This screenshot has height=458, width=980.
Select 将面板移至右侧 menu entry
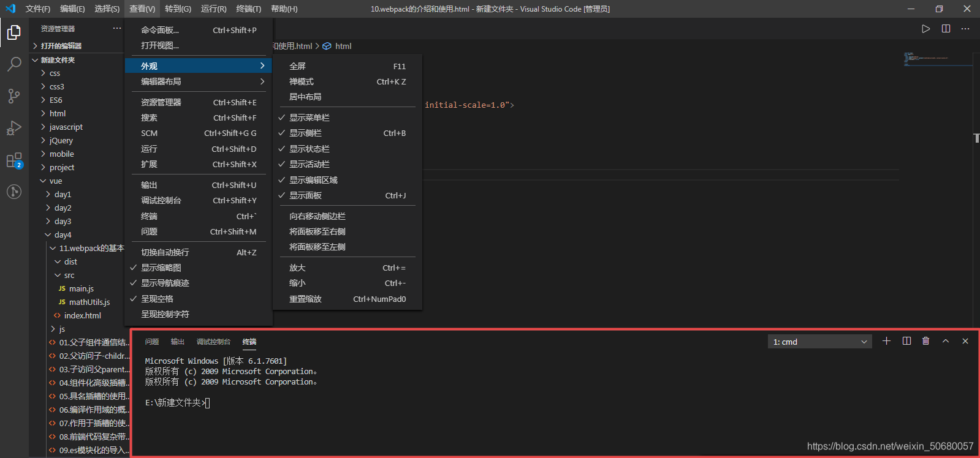(x=348, y=231)
